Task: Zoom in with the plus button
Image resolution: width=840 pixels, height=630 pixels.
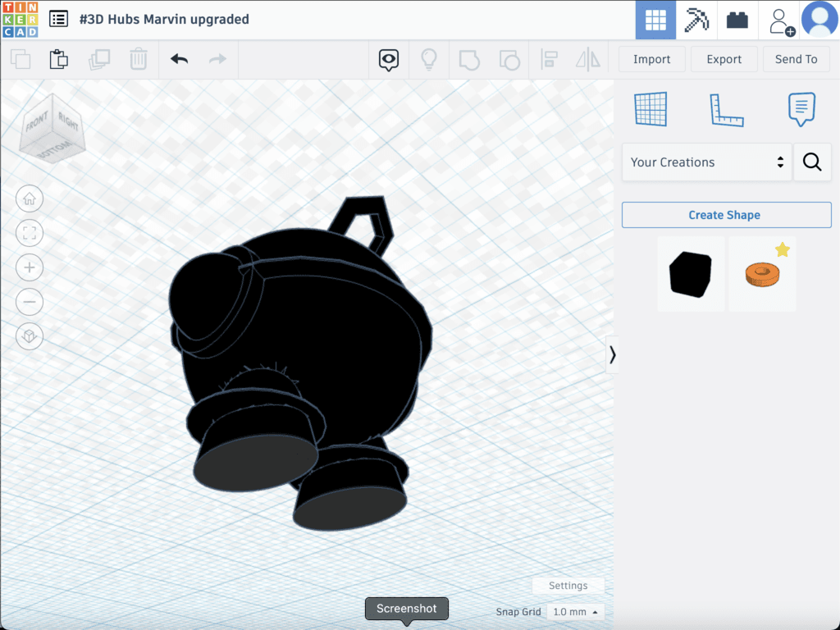Action: 30,267
